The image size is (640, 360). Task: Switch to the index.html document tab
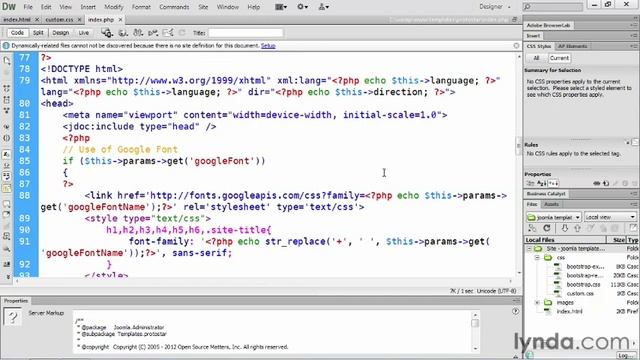(x=17, y=20)
